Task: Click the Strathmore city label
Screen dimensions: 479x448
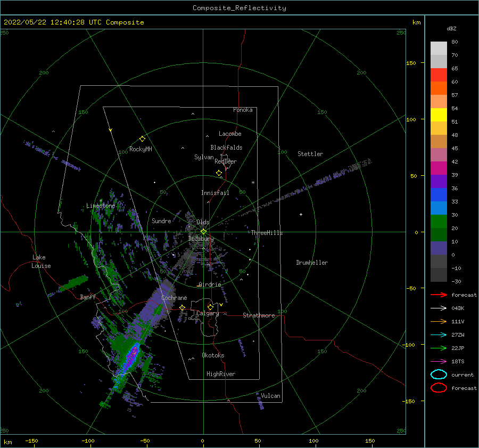Action: (259, 315)
